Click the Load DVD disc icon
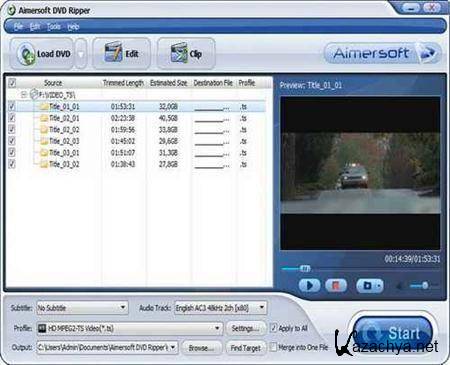Image resolution: width=450 pixels, height=365 pixels. pyautogui.click(x=27, y=54)
